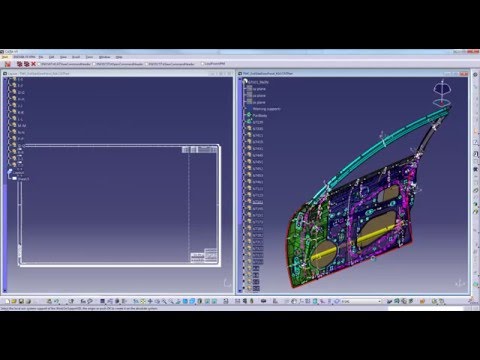Click the gear icon atop the right sidebar
This screenshot has width=480, height=360.
[475, 75]
